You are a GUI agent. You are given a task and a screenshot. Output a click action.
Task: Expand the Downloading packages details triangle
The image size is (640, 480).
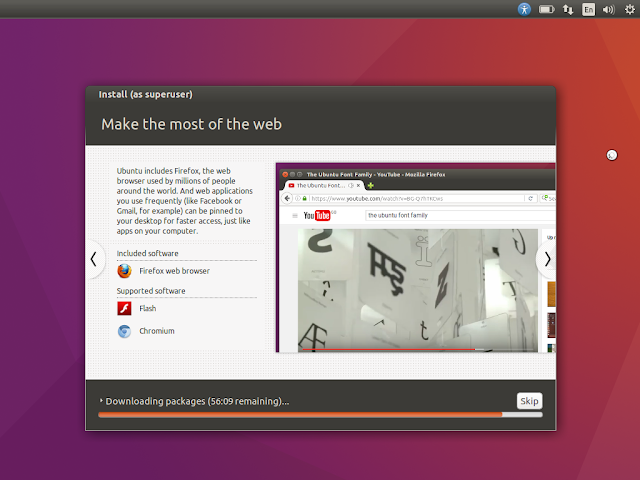101,401
